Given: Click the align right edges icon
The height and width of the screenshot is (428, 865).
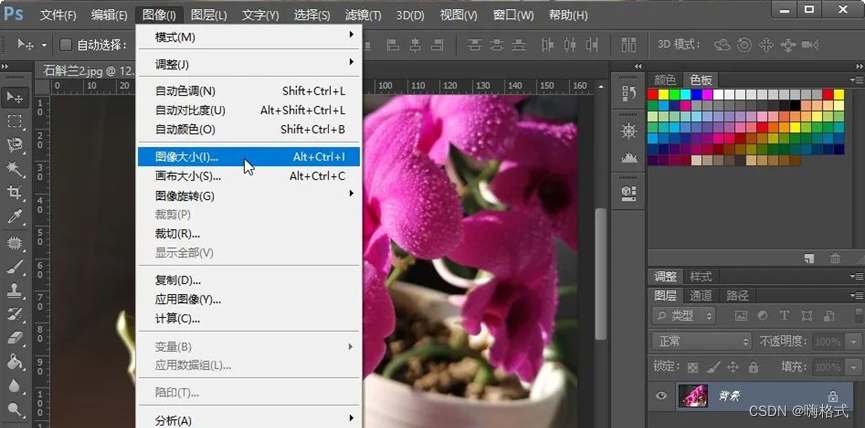Looking at the screenshot, I should [437, 45].
